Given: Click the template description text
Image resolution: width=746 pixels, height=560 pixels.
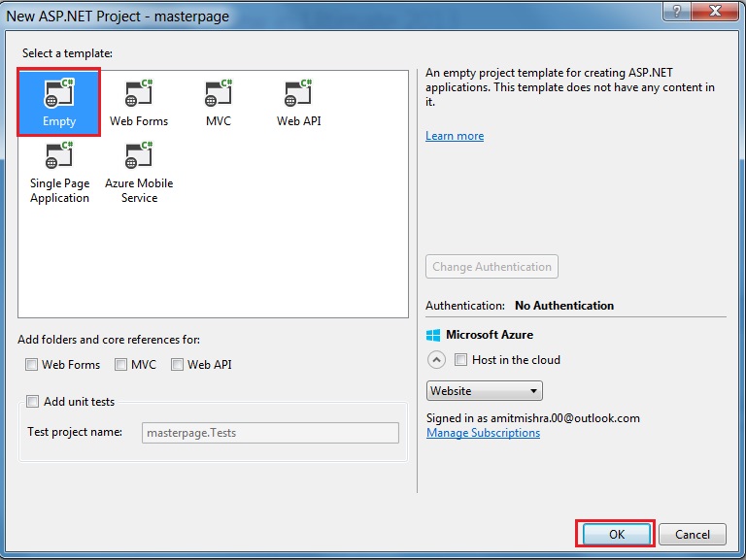Looking at the screenshot, I should pyautogui.click(x=570, y=87).
